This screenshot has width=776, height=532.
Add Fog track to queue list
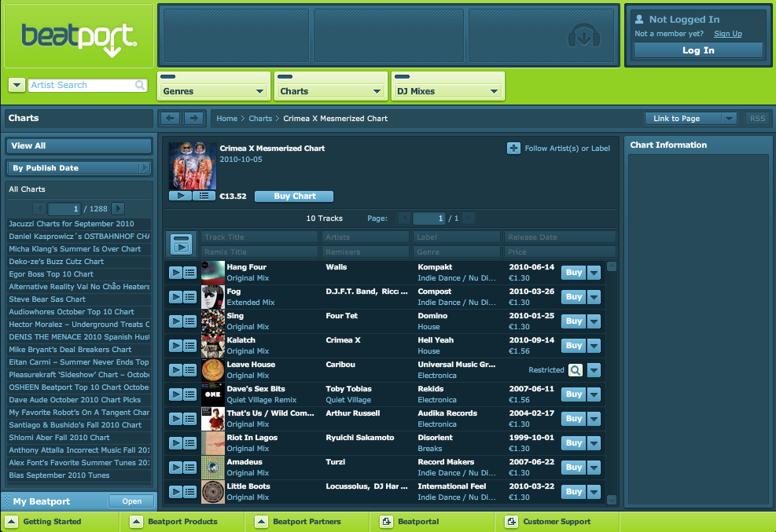pos(190,297)
